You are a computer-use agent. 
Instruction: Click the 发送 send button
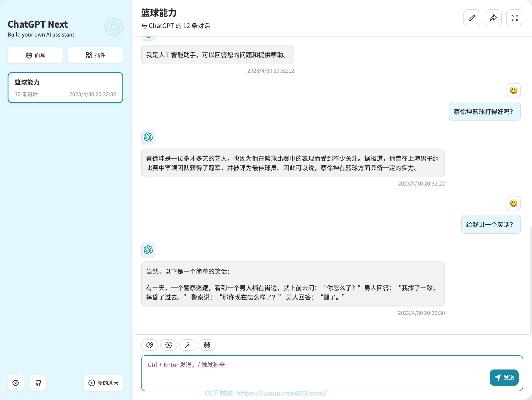[504, 377]
